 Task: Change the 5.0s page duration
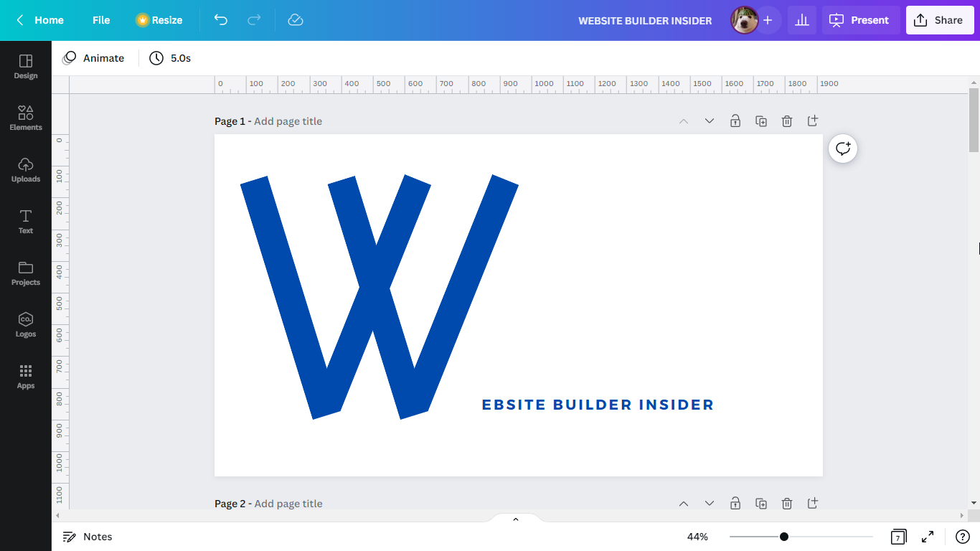tap(170, 58)
